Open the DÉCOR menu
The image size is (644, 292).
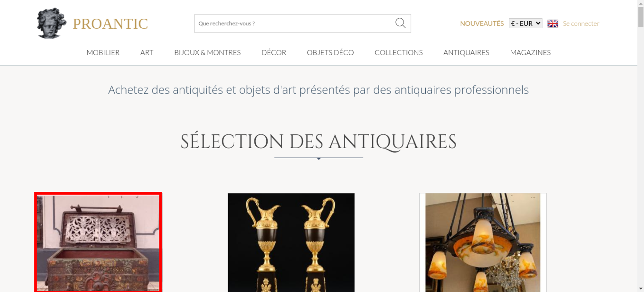tap(274, 52)
